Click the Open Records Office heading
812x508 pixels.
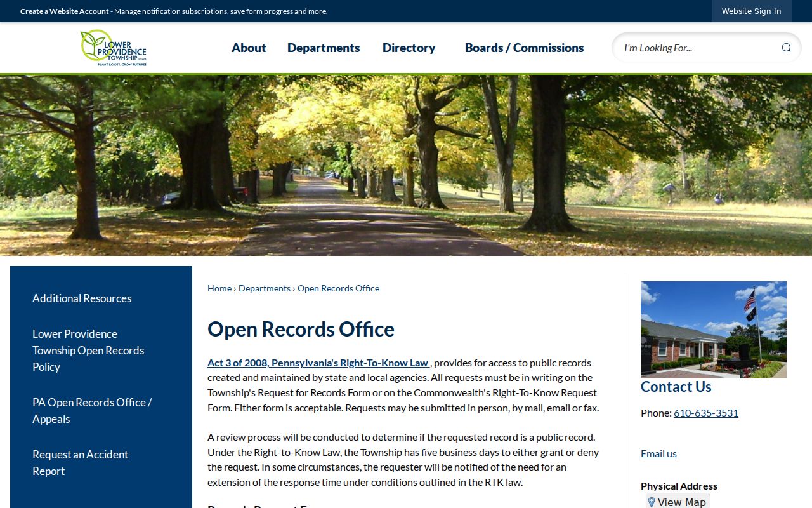pos(301,329)
